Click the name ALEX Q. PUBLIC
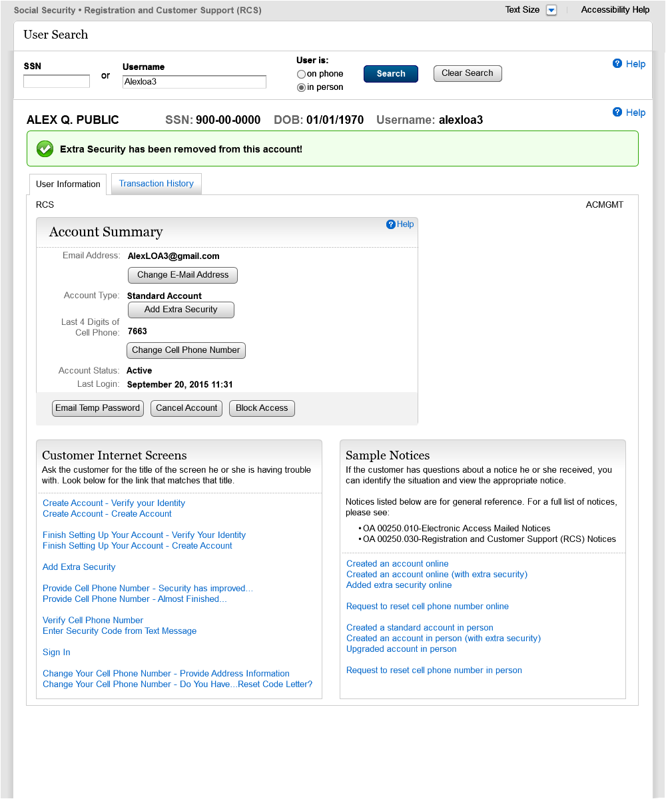The image size is (672, 805). coord(73,120)
